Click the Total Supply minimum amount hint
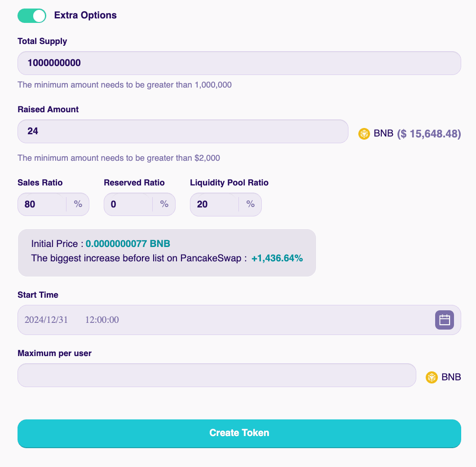This screenshot has width=476, height=467. [x=124, y=84]
